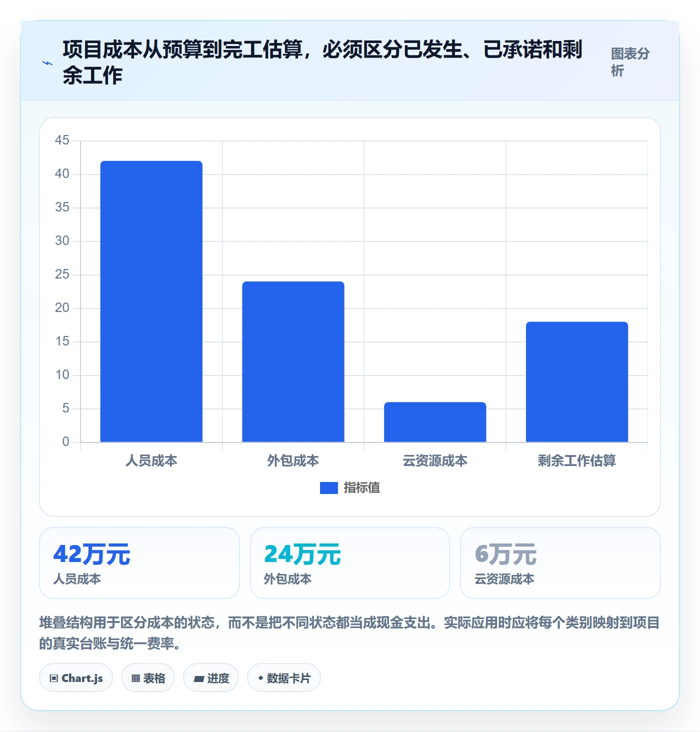Viewport: 700px width, 732px height.
Task: Click the paragraph starting 堆叠结构用于区分成本的状态
Action: [x=349, y=633]
